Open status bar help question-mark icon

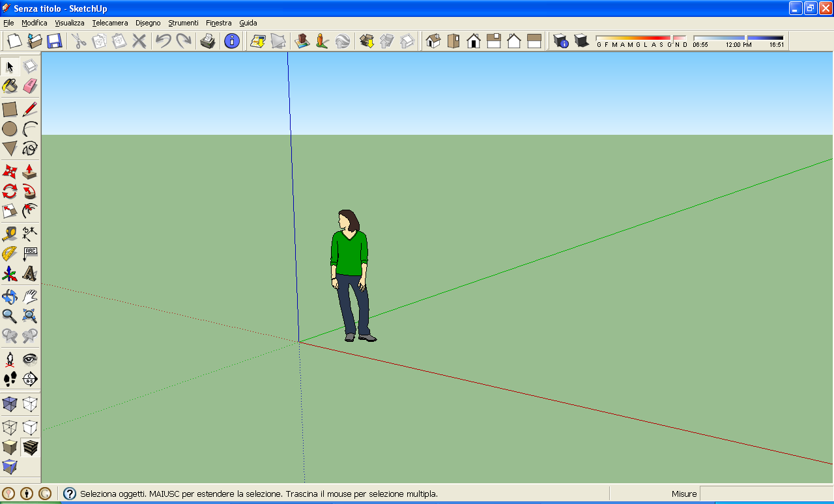[69, 494]
